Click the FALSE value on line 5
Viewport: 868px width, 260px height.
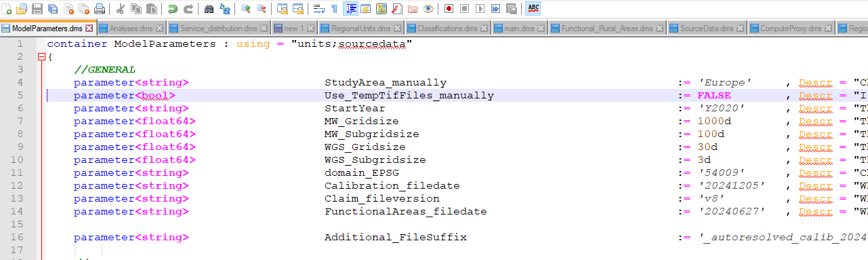tap(714, 96)
